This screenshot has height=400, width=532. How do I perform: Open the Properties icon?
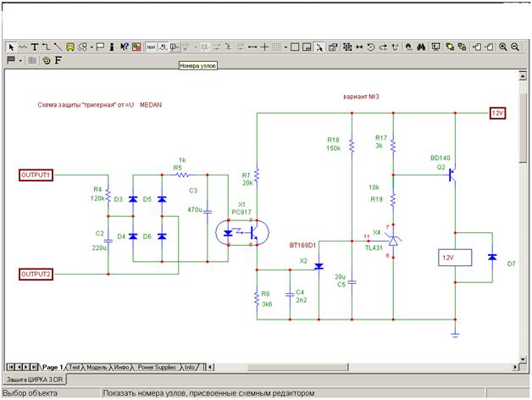point(333,47)
